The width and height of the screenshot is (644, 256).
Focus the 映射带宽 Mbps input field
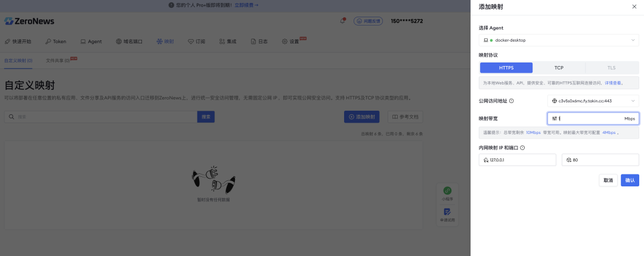click(593, 118)
